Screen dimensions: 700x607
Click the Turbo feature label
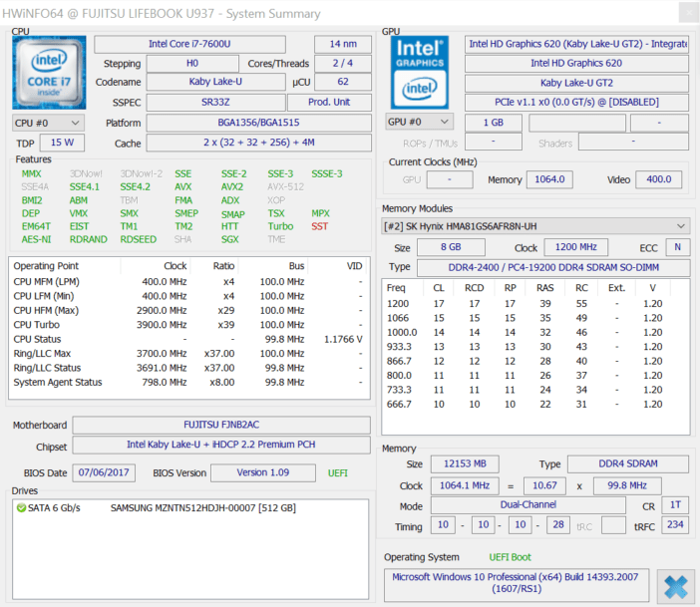pyautogui.click(x=280, y=226)
